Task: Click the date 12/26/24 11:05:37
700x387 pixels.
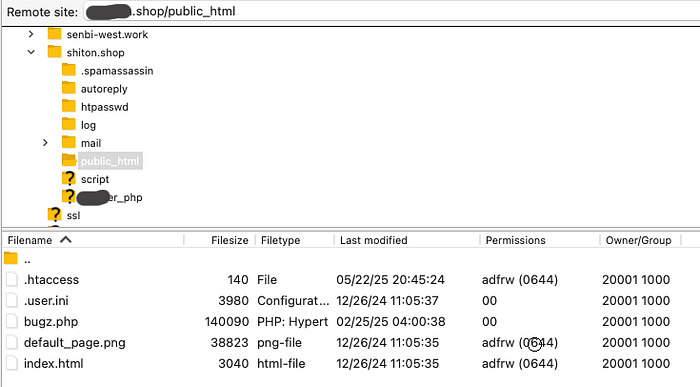Action: [x=388, y=301]
